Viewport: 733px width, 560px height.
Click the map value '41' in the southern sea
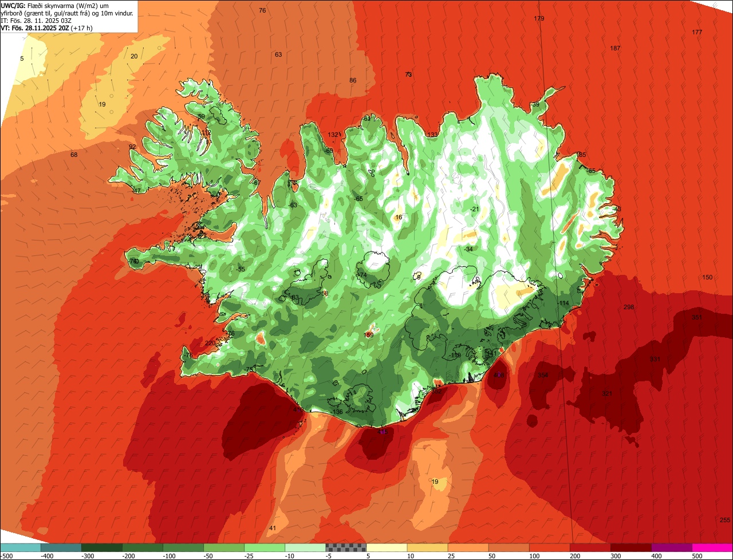pos(273,528)
